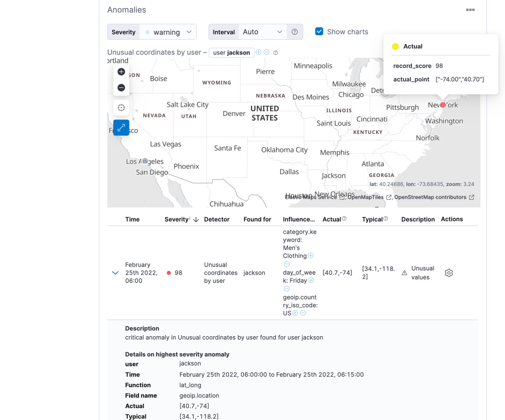Toggle the Show charts checkbox
505x420 pixels.
click(319, 31)
